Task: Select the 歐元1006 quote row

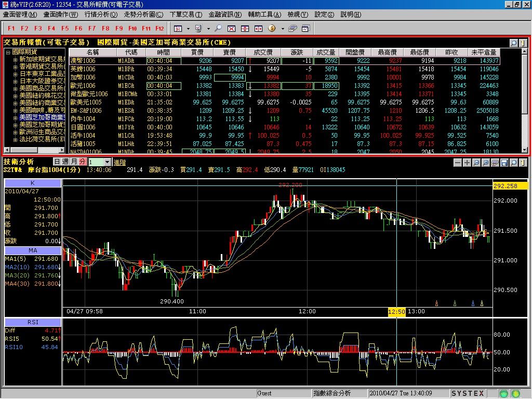Action: (284, 86)
